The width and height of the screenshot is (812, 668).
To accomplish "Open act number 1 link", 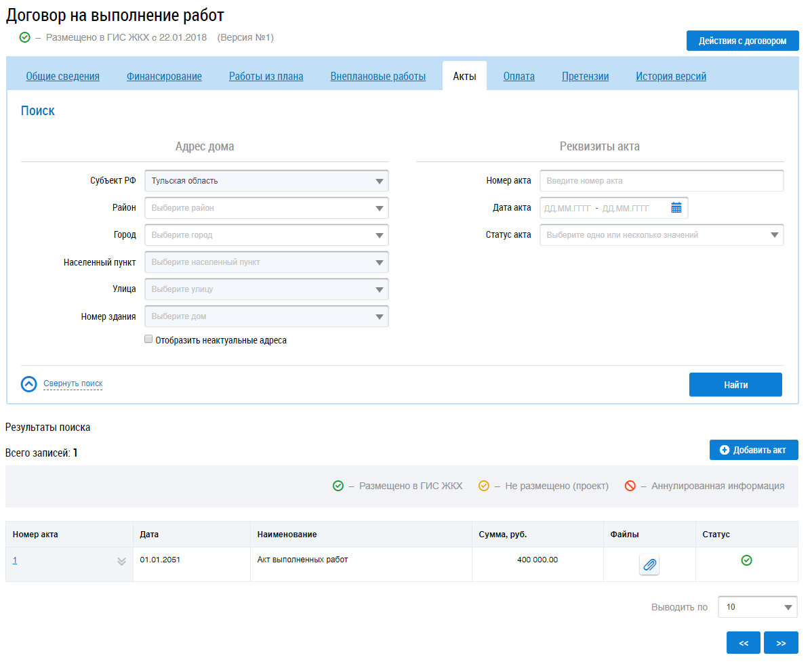I will (x=15, y=560).
